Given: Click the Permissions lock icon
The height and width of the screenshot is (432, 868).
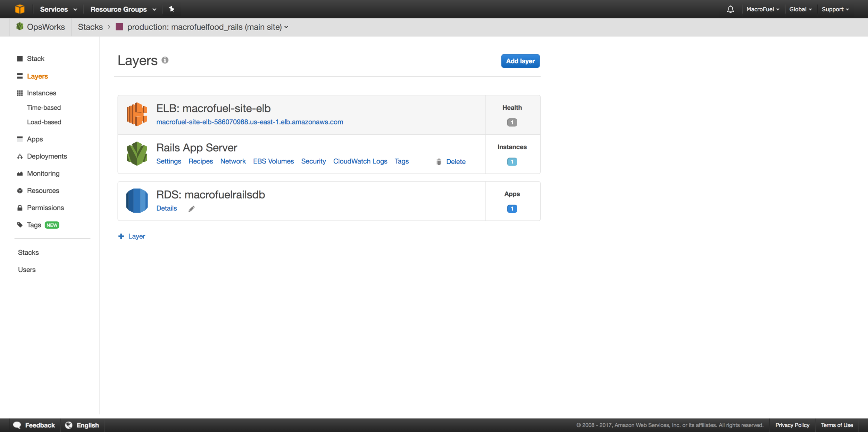Looking at the screenshot, I should tap(20, 208).
